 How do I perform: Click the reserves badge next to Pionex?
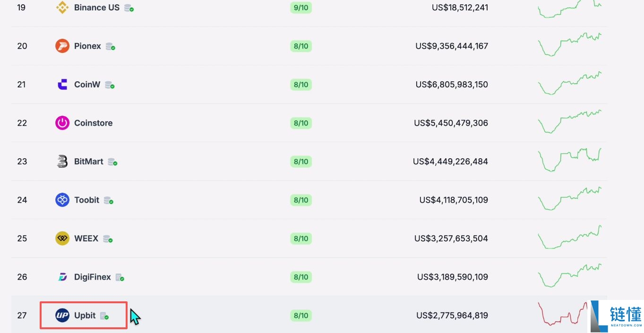pos(111,47)
